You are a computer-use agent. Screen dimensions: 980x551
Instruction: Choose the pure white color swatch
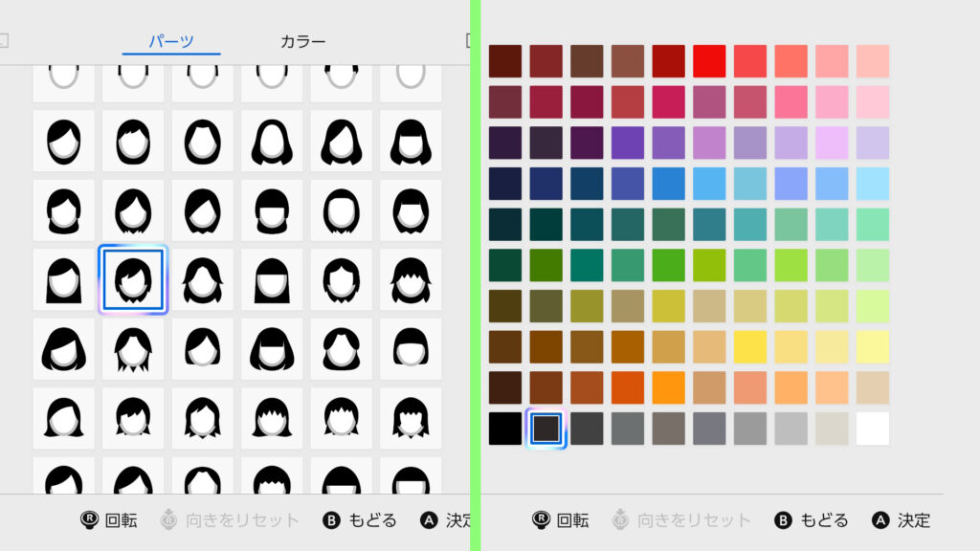(872, 429)
